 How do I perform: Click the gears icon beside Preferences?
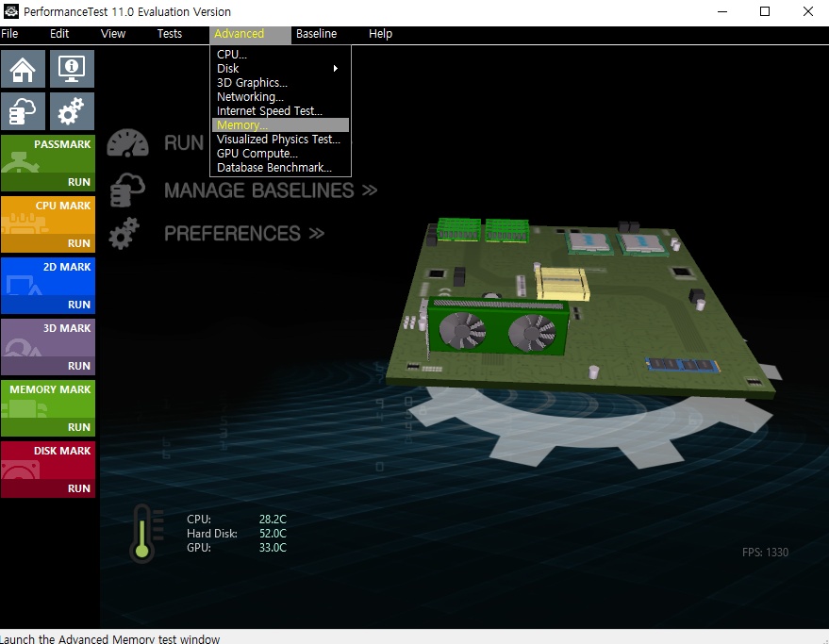(124, 233)
